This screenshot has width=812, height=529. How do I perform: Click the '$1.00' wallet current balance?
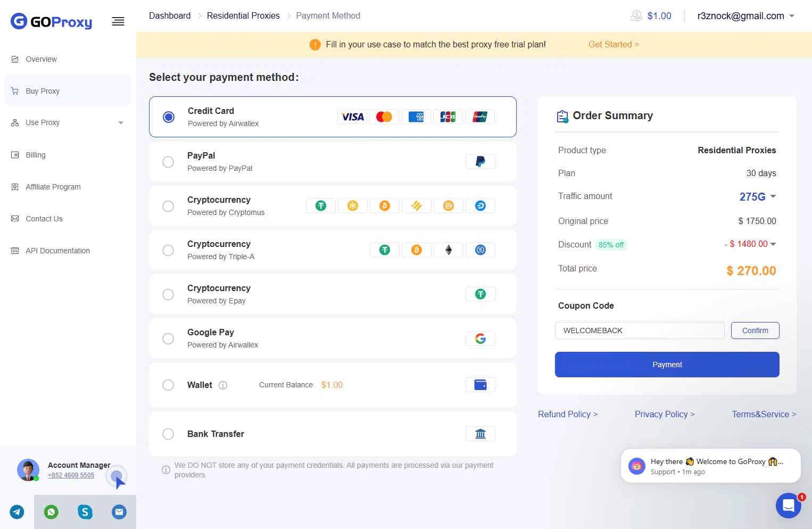click(332, 385)
